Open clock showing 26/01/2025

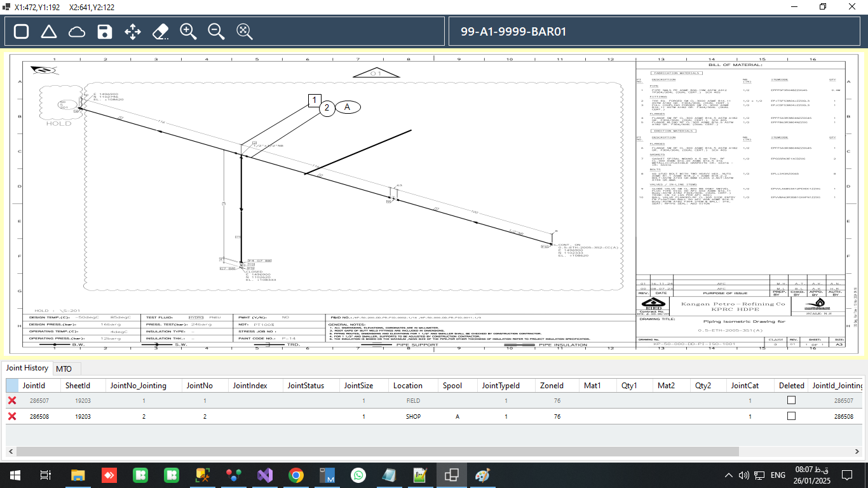coord(811,475)
